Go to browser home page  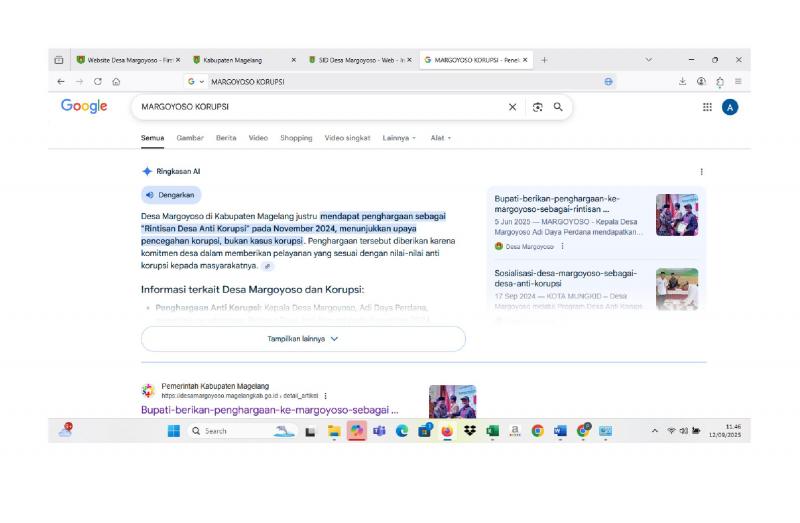tap(117, 82)
